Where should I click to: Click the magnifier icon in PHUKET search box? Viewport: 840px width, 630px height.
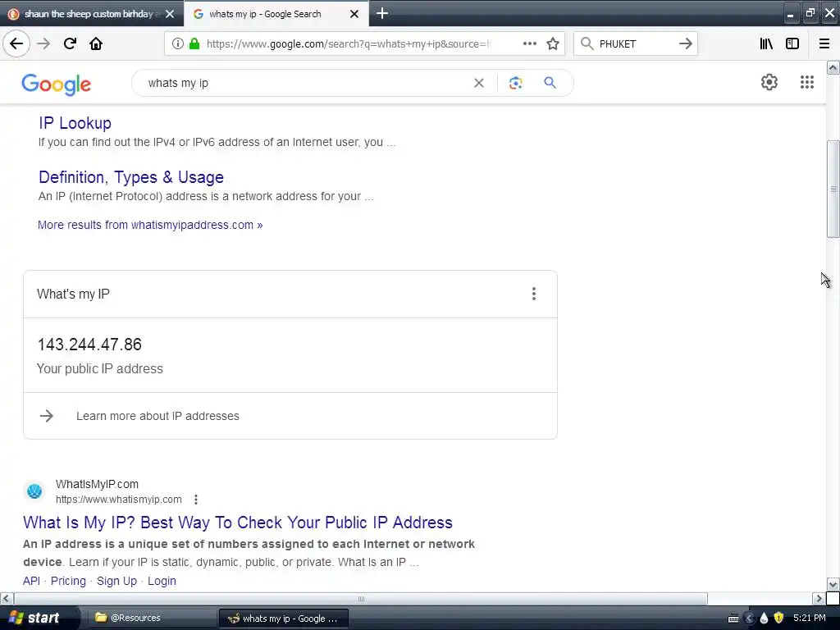[587, 43]
